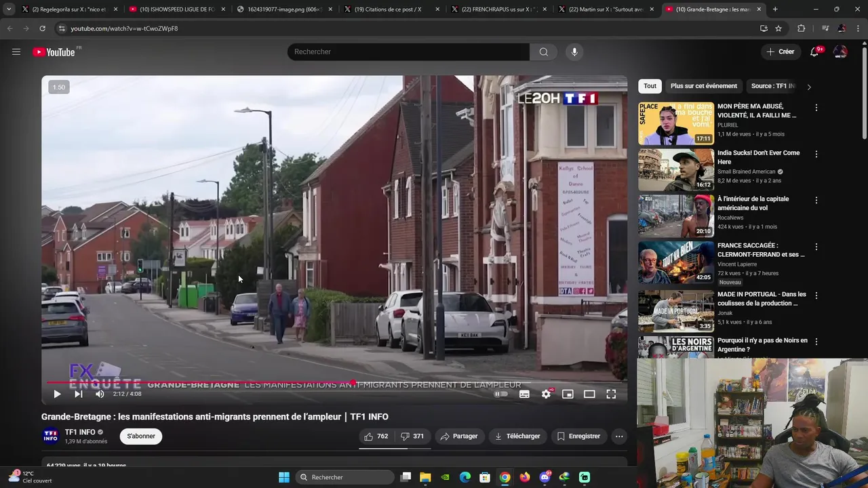This screenshot has height=488, width=868.
Task: Dislike the video (371)
Action: tap(412, 436)
